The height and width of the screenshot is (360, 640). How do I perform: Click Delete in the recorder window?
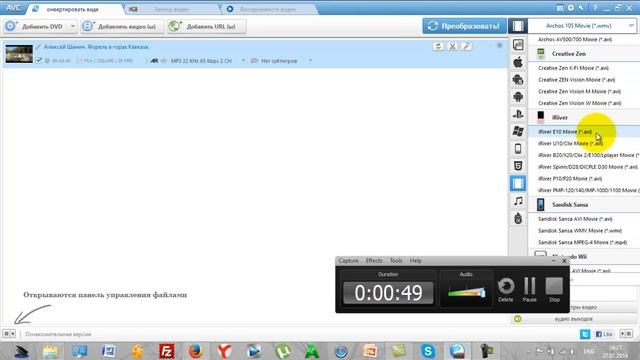click(x=506, y=289)
